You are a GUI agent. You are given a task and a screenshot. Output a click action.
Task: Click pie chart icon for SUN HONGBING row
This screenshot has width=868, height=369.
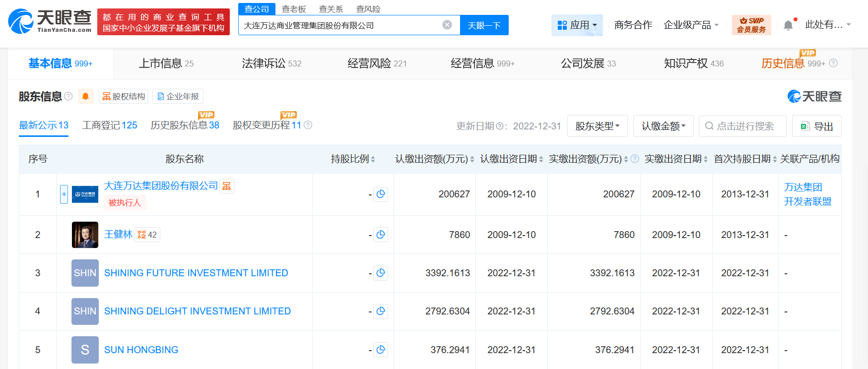381,350
